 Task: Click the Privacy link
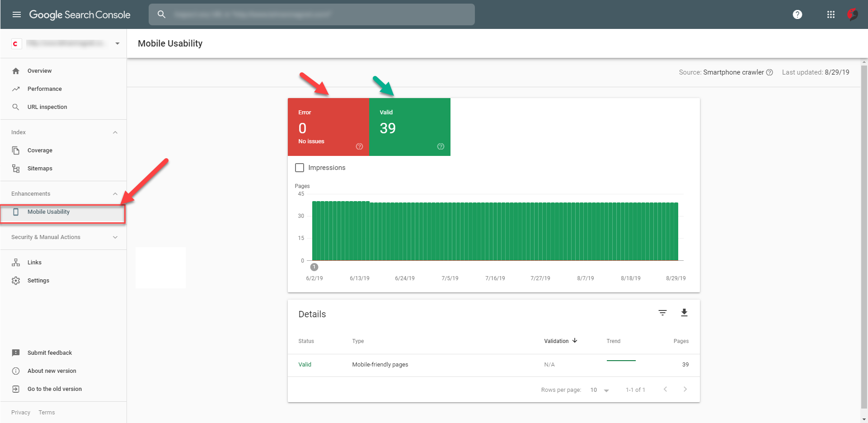pyautogui.click(x=20, y=412)
